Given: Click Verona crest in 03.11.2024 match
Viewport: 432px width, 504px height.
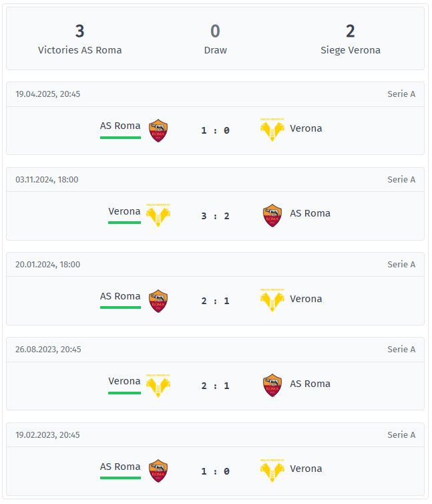Looking at the screenshot, I should pyautogui.click(x=158, y=215).
